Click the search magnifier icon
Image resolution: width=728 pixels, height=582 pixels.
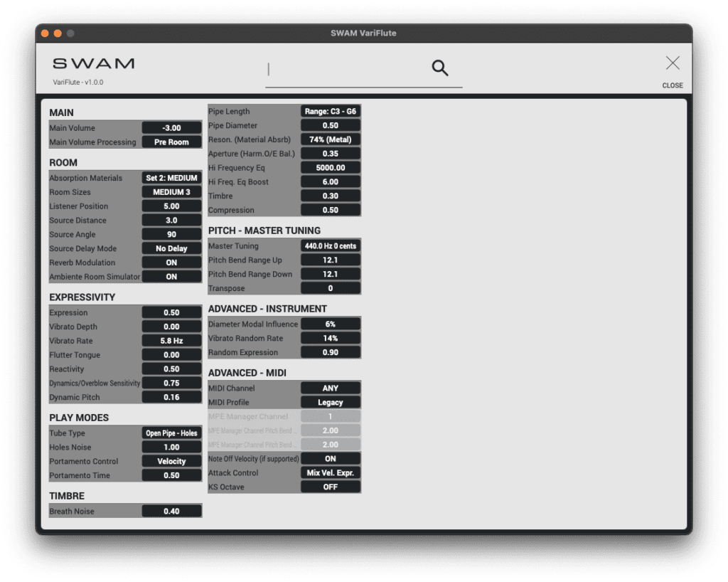coord(439,67)
